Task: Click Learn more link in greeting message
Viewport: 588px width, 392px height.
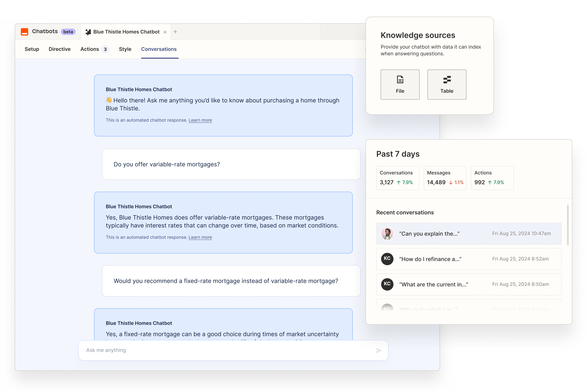Action: (x=200, y=120)
